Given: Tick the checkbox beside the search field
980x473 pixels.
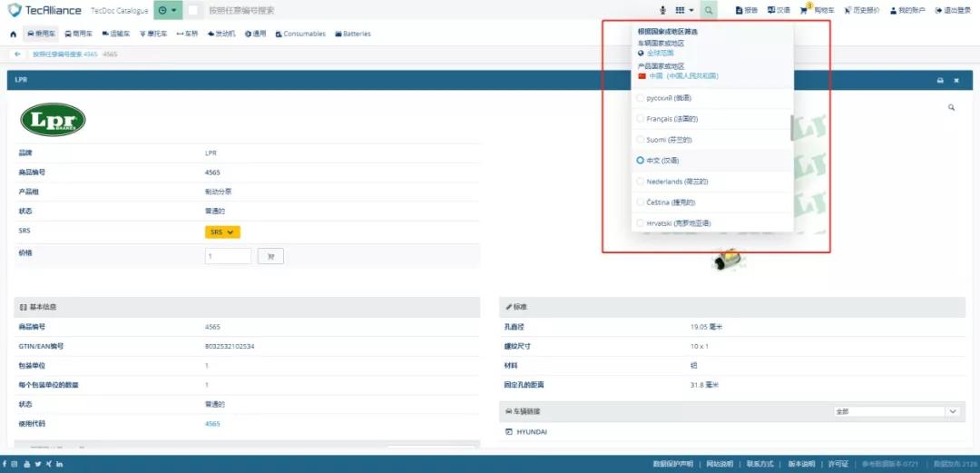Looking at the screenshot, I should [194, 10].
